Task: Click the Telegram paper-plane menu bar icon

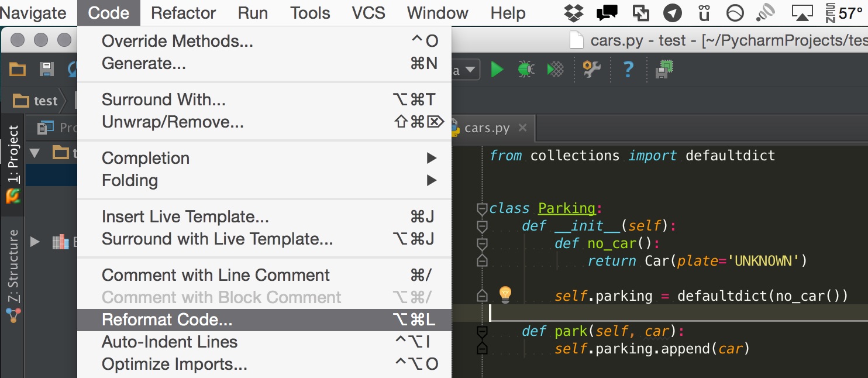Action: (673, 13)
